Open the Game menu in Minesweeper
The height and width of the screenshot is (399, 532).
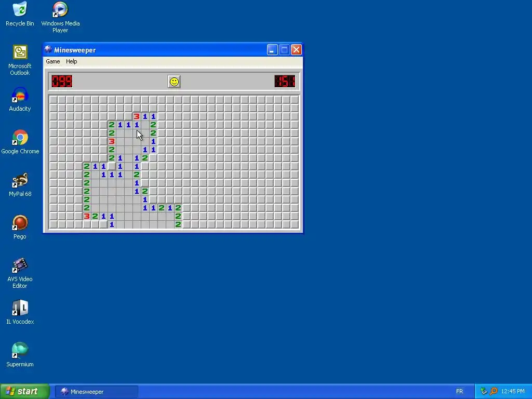(53, 61)
